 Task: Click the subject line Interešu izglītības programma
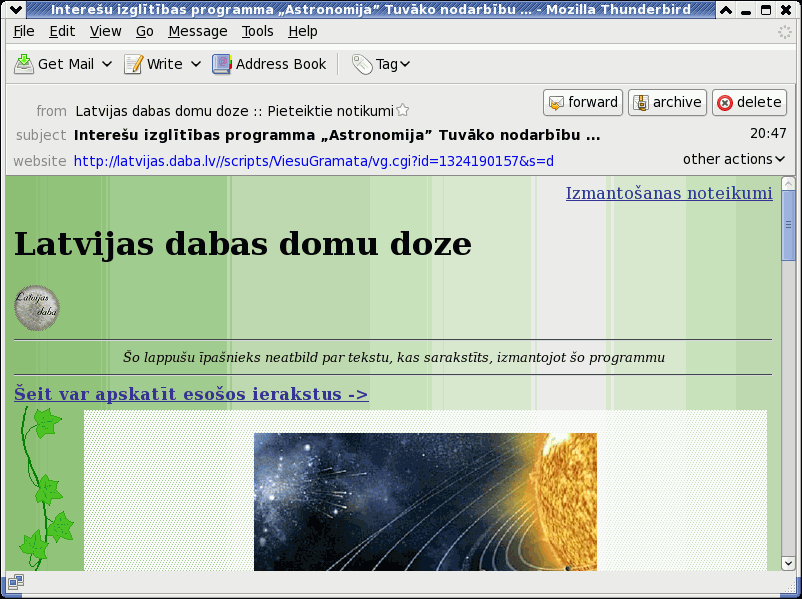click(x=337, y=135)
